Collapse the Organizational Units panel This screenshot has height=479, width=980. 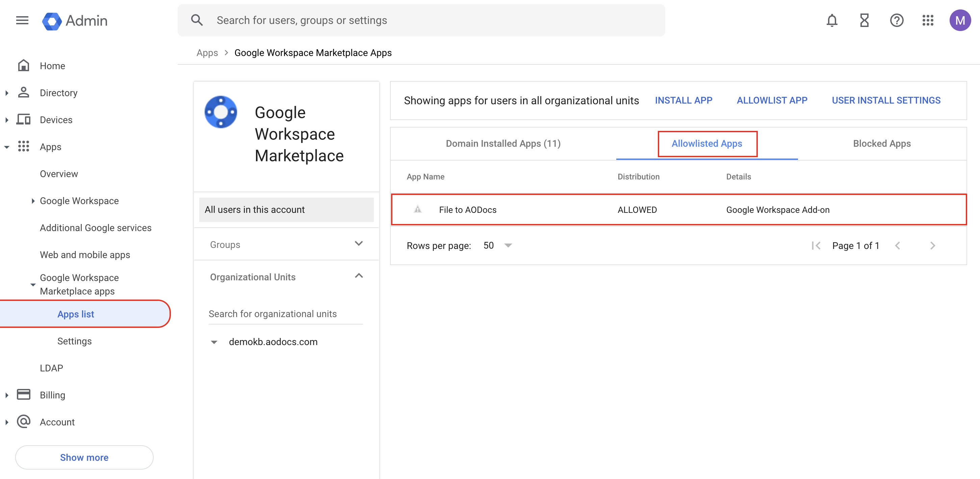tap(358, 276)
